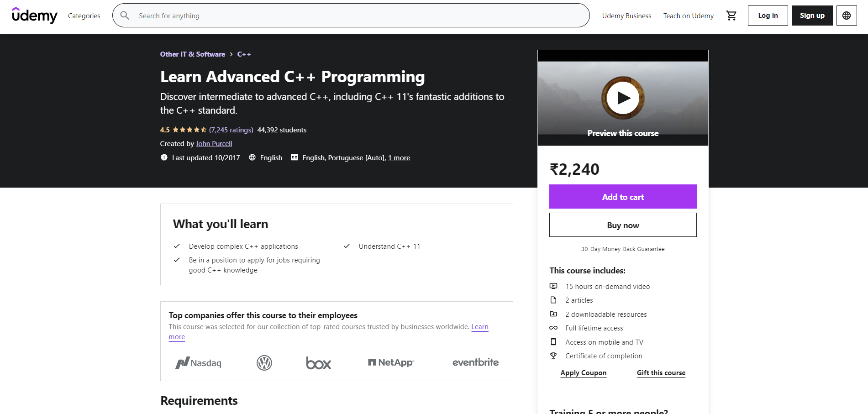
Task: Click checkmark beside Develop complex C++ applications
Action: pos(177,246)
